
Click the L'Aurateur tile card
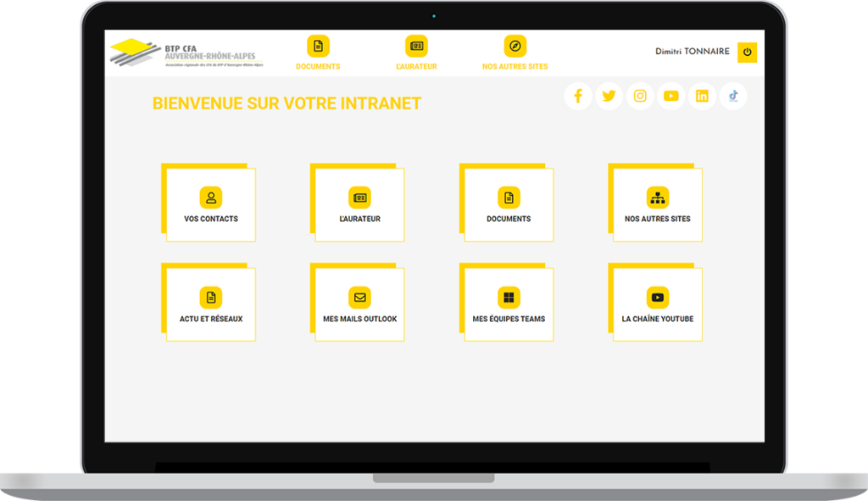pos(359,205)
